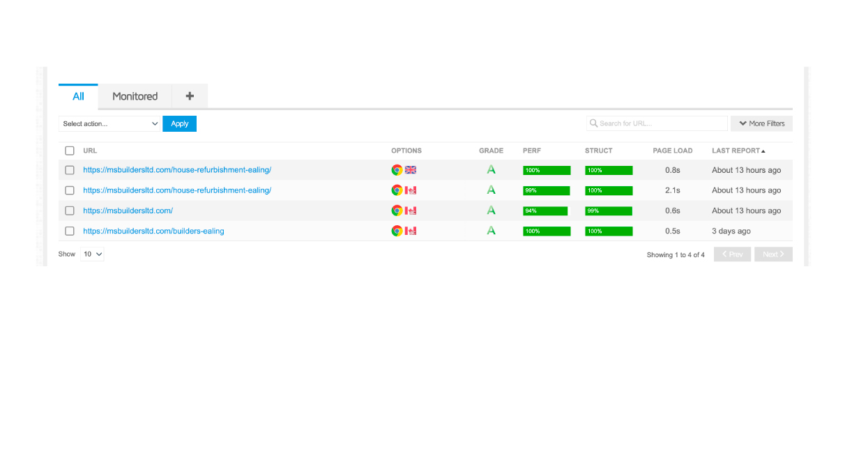
Task: Sort by the Last Report column header
Action: tap(738, 151)
